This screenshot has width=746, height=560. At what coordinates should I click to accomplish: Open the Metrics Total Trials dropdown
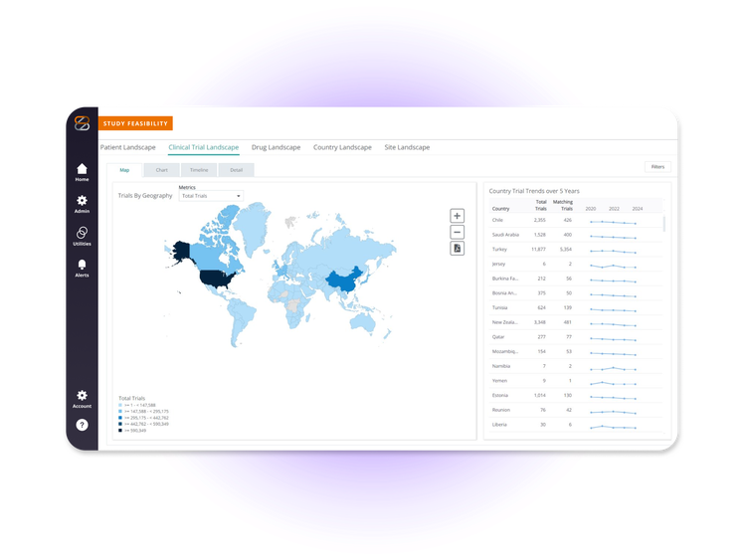click(x=211, y=196)
